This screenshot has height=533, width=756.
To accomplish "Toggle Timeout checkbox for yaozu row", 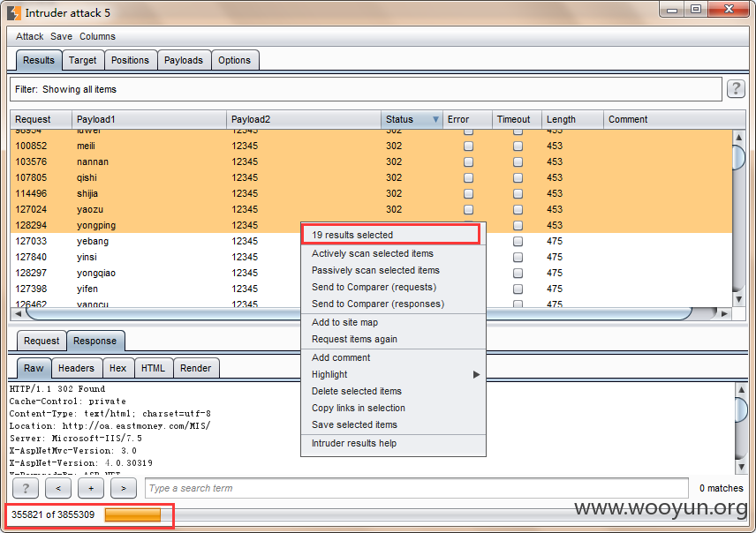I will coord(518,210).
